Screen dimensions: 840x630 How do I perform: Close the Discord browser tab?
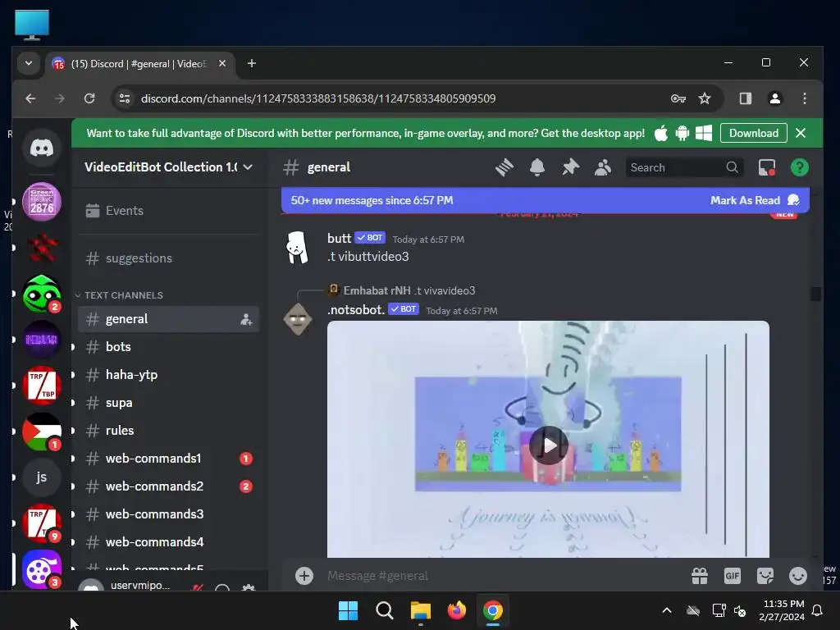222,63
